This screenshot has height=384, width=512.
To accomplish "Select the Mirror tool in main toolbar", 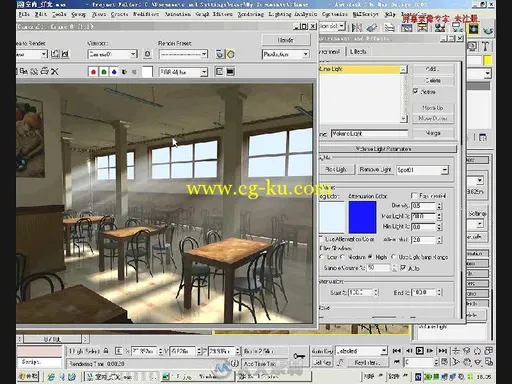I will pos(357,28).
